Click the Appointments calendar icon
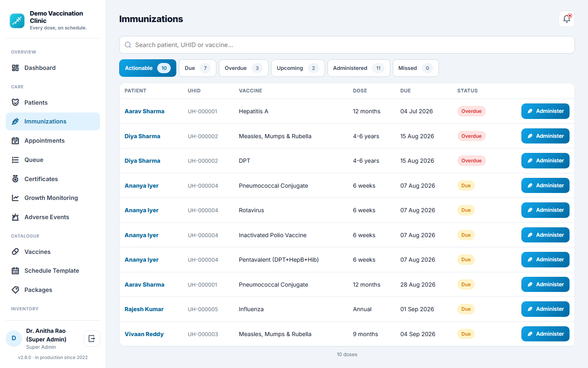This screenshot has height=368, width=588. [x=16, y=141]
